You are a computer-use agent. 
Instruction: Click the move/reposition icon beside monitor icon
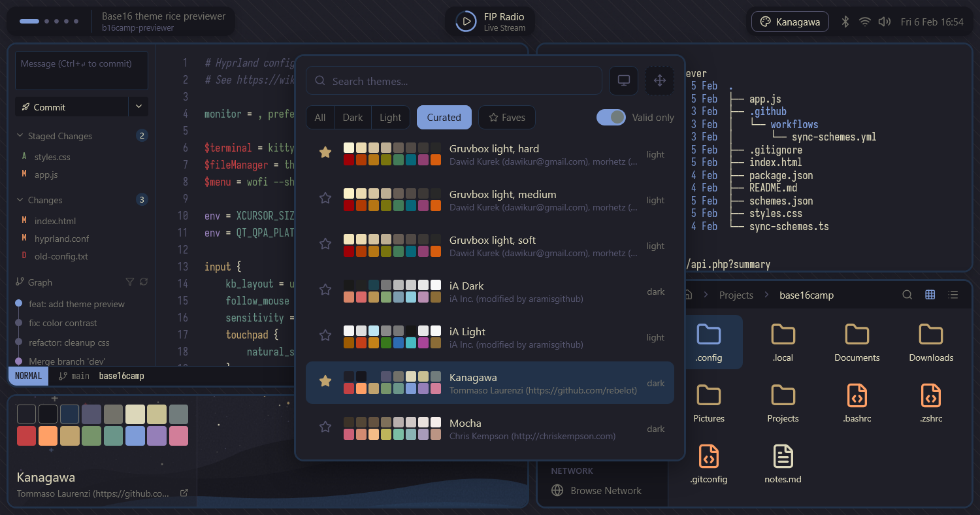pyautogui.click(x=659, y=80)
